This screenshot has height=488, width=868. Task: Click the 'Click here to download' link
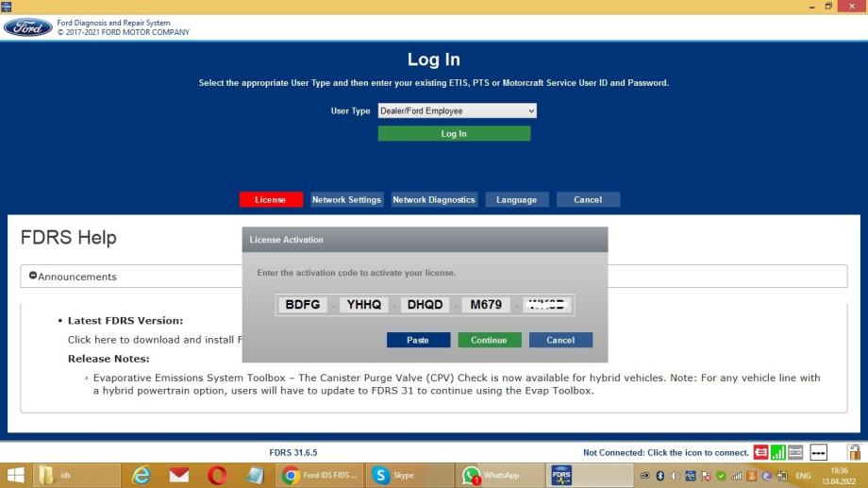pos(155,340)
